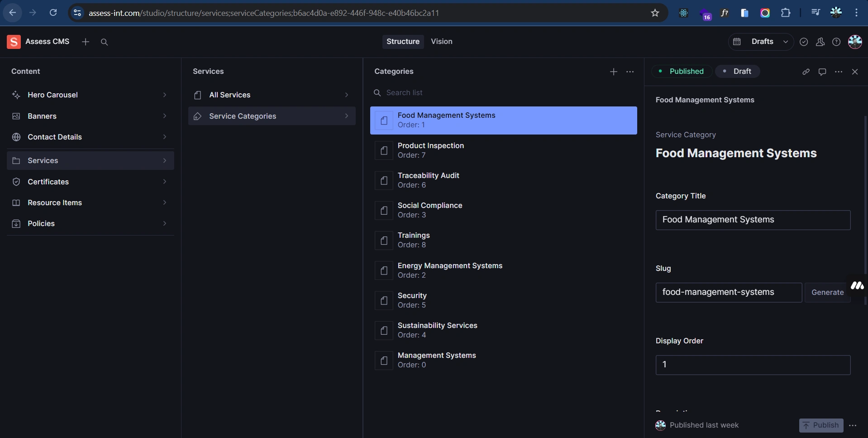Screen dimensions: 868x438
Task: Open the Categories pane overflow menu
Action: pyautogui.click(x=630, y=72)
